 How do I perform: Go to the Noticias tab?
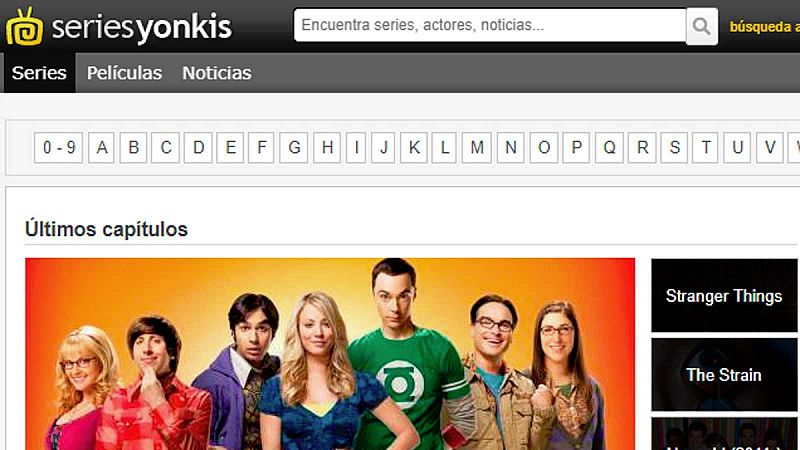(217, 73)
